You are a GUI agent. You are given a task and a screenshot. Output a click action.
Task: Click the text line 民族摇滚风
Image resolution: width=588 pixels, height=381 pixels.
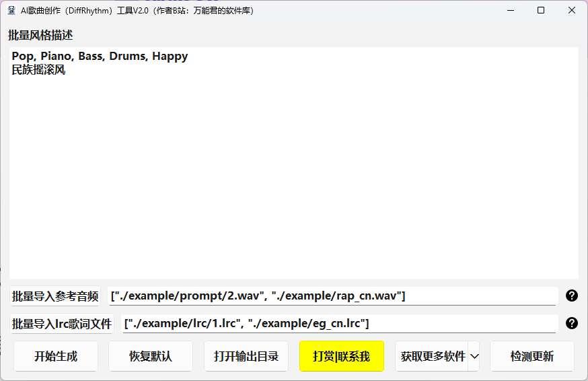pyautogui.click(x=38, y=70)
